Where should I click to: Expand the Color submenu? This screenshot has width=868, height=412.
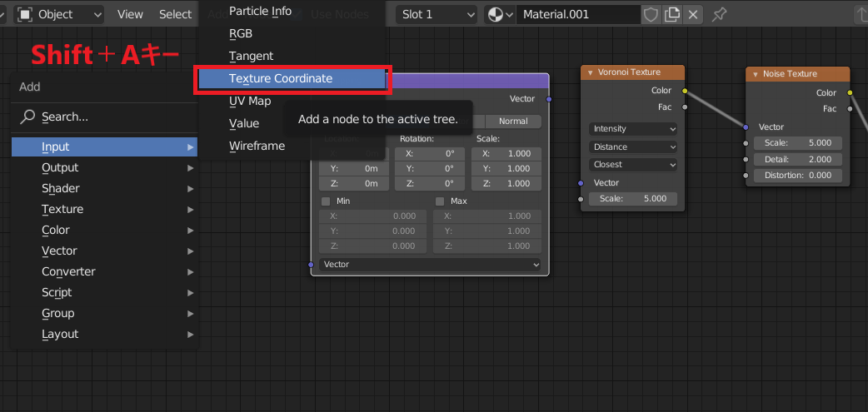[105, 230]
